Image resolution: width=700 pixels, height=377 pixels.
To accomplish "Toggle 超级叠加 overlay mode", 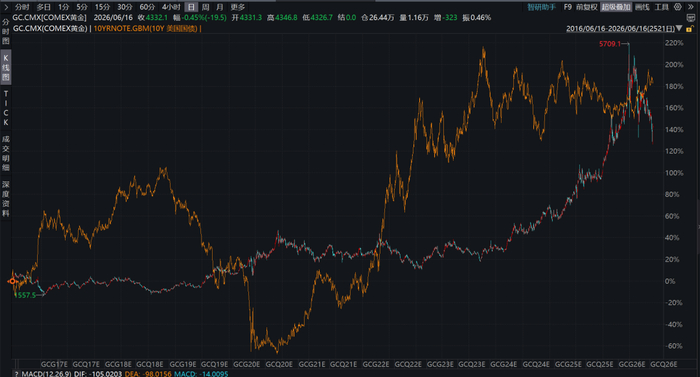I will coord(616,7).
